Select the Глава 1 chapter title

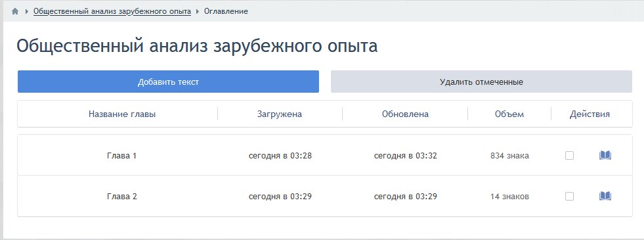[x=121, y=156]
